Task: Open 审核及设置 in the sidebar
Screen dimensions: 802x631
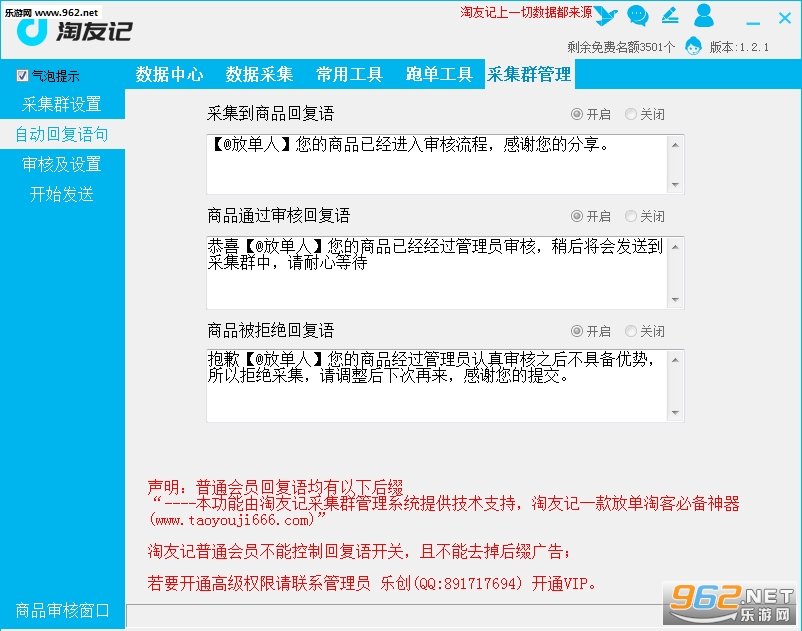Action: pos(62,164)
